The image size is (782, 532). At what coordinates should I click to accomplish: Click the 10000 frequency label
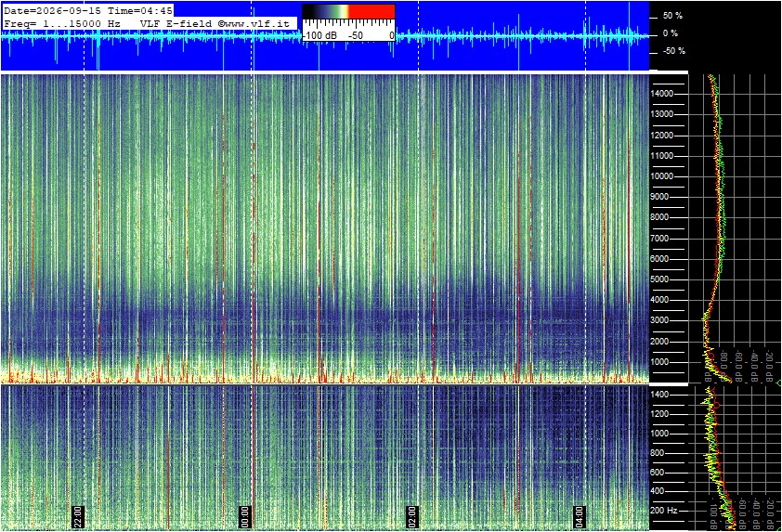661,176
